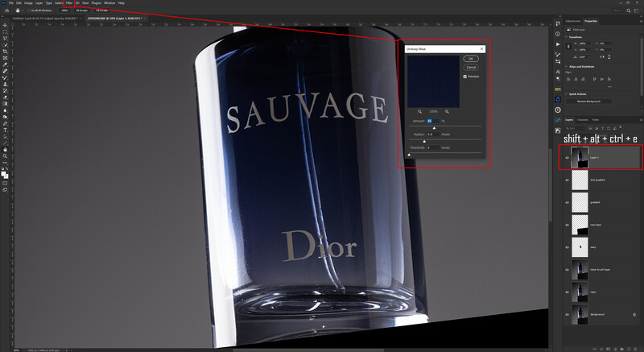
Task: Toggle the Preview checkbox in Unsharp Mask
Action: coord(465,77)
